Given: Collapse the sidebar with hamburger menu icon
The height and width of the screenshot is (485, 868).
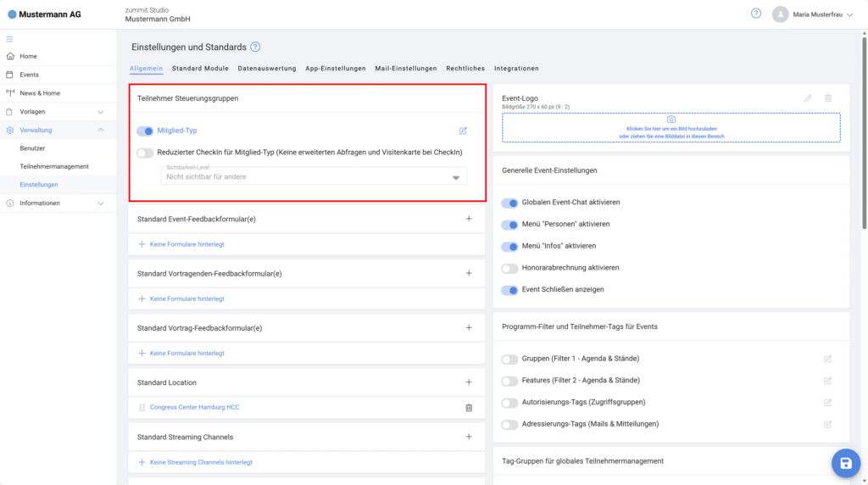Looking at the screenshot, I should (10, 39).
